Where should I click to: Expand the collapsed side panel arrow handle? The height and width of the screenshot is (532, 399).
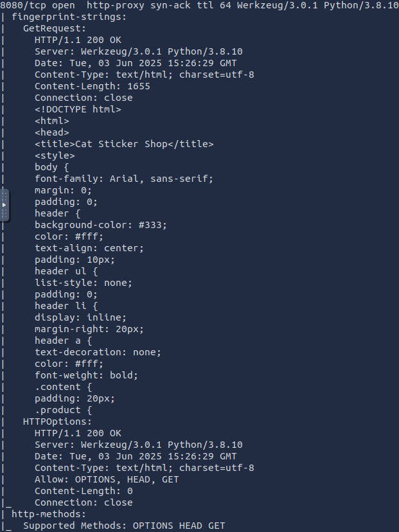(4, 205)
